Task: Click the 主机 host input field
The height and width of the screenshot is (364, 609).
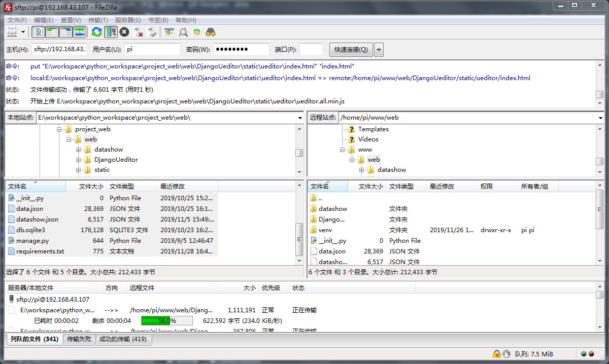Action: click(x=59, y=49)
